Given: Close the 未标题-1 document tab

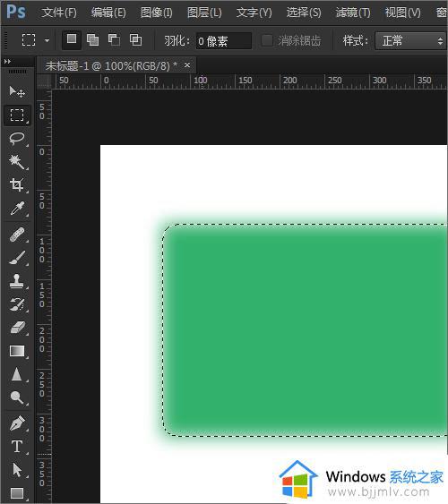Looking at the screenshot, I should [x=187, y=65].
